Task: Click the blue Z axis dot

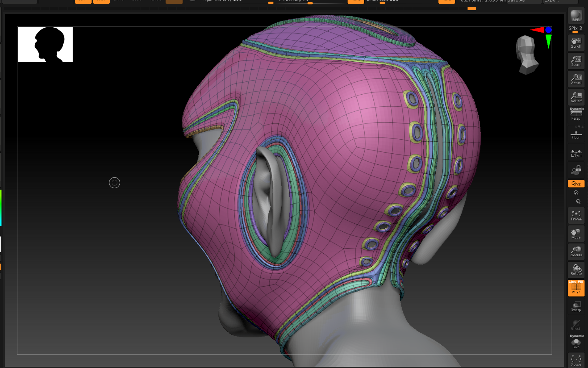Action: click(549, 30)
